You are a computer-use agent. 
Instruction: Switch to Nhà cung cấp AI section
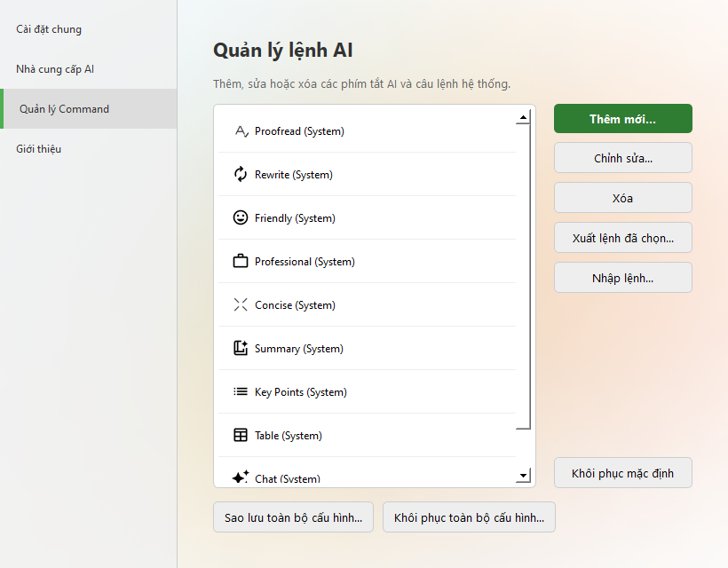coord(55,69)
